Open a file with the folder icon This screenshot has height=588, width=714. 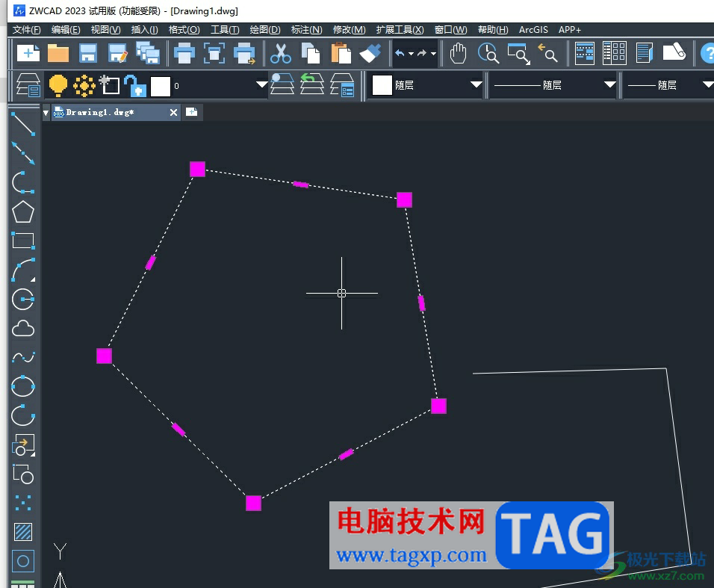click(x=58, y=53)
